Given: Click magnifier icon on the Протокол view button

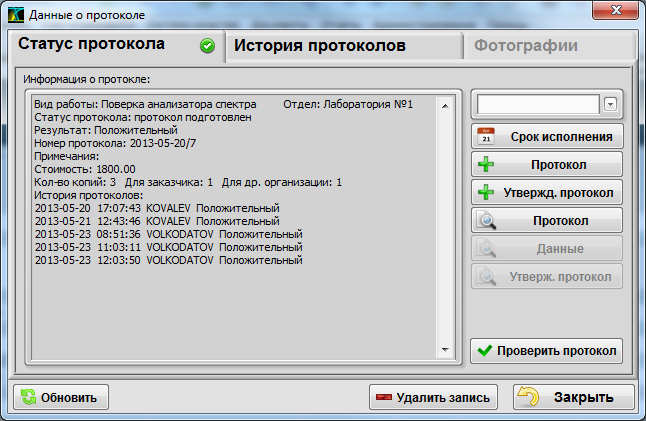Looking at the screenshot, I should [x=487, y=220].
